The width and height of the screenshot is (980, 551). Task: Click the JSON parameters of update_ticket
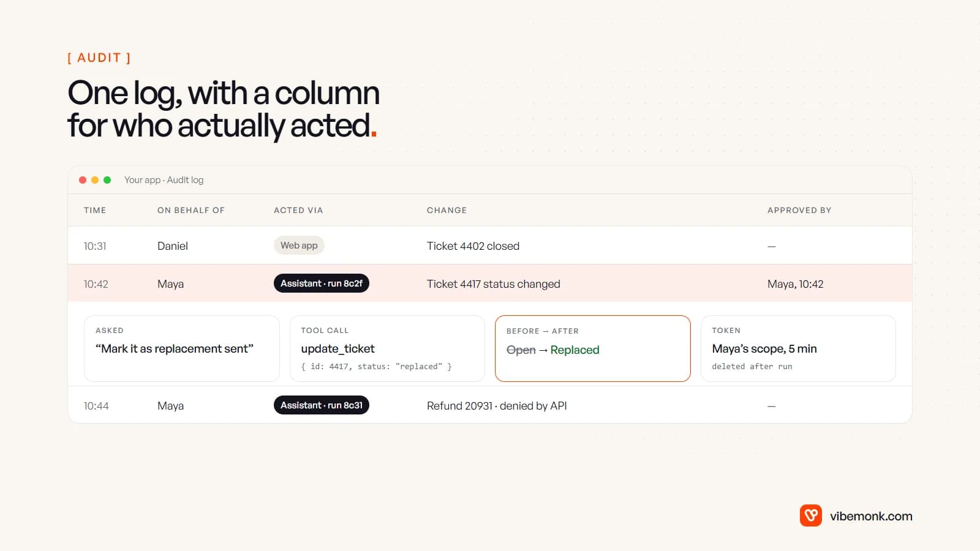[x=377, y=367]
